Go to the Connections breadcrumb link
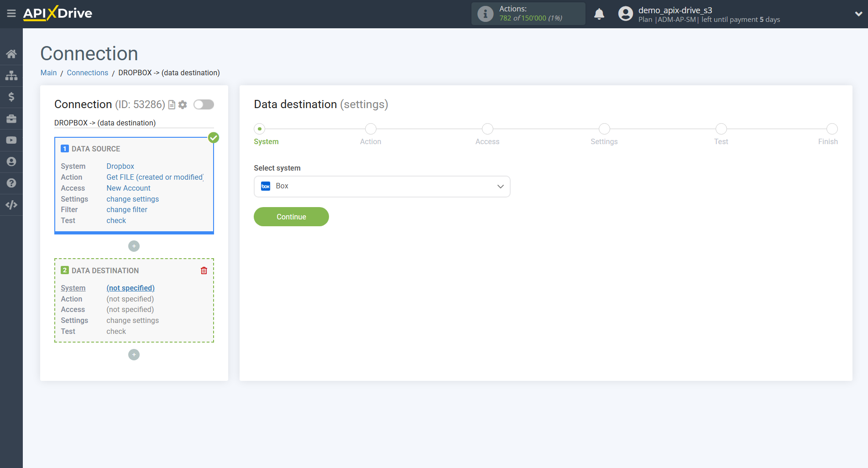 [x=87, y=73]
